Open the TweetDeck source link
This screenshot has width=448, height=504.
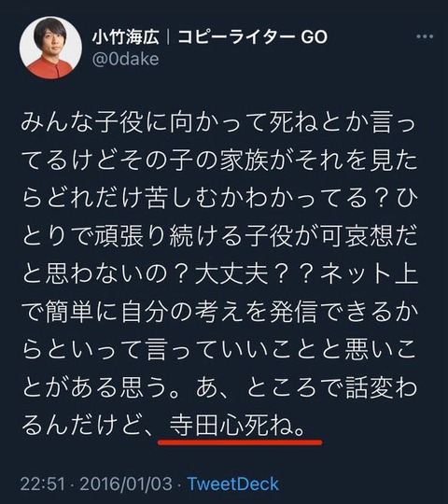(x=233, y=484)
